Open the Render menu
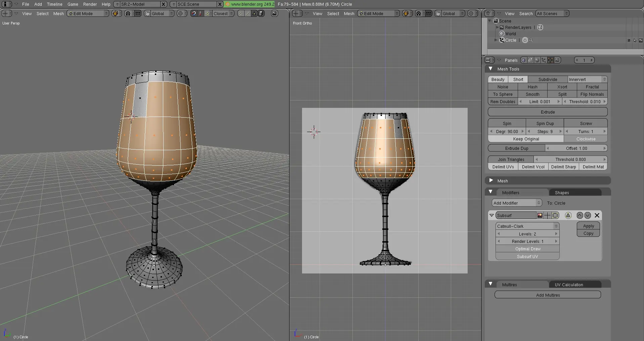Image resolution: width=644 pixels, height=341 pixels. pyautogui.click(x=90, y=4)
